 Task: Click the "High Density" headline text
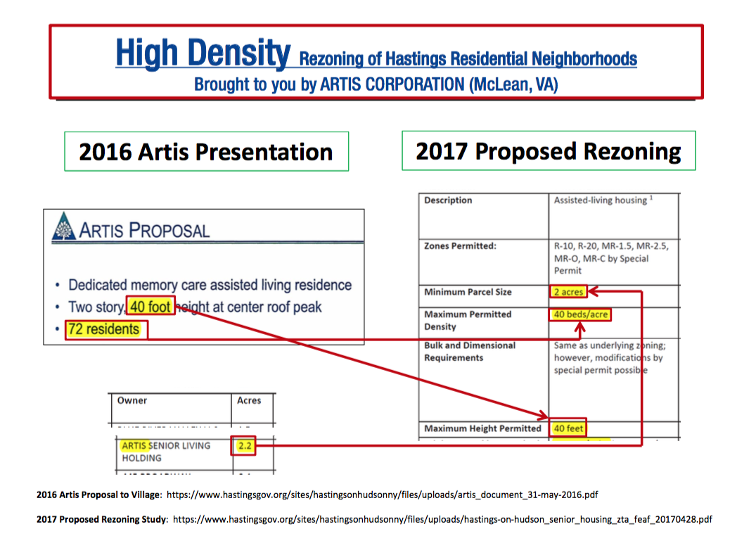(203, 53)
